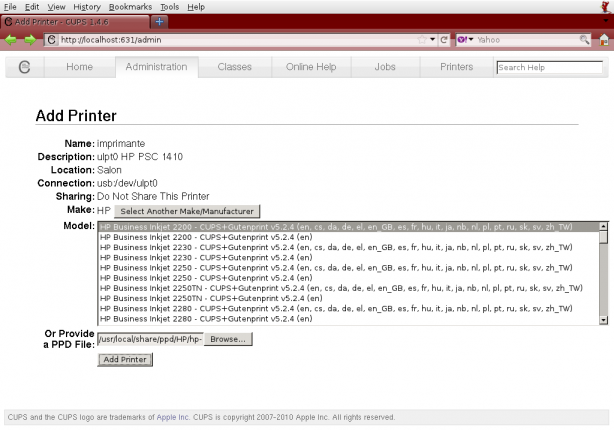Click the CUPS logo in navigation bar
The image size is (614, 430).
point(24,67)
